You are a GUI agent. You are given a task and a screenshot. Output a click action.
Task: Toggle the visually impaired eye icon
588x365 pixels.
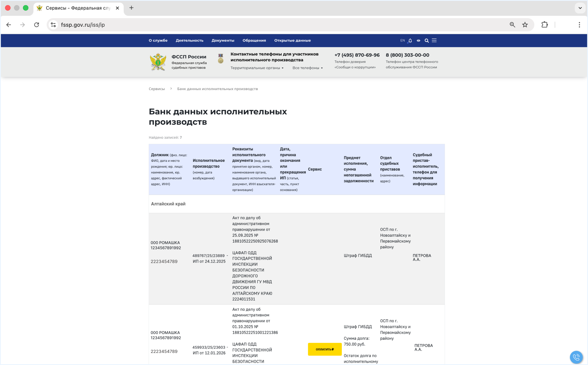418,40
